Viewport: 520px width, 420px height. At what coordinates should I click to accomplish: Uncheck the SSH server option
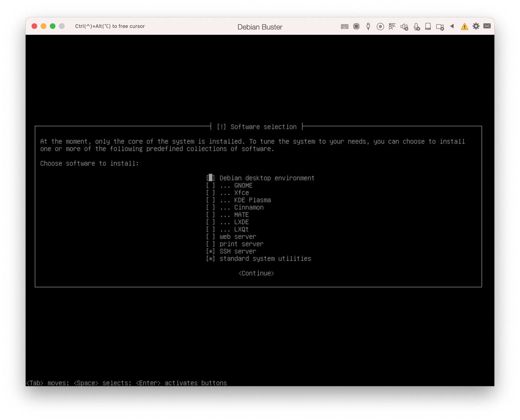211,251
